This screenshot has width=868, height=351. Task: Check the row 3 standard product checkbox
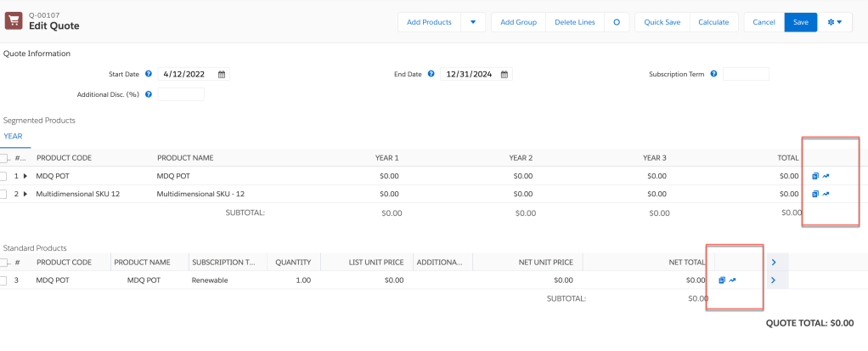4,280
